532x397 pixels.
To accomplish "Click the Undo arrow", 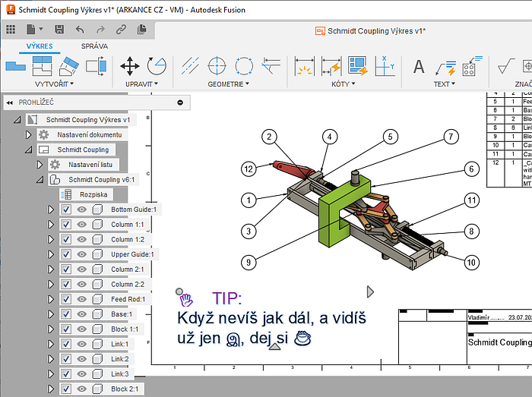I will (x=80, y=30).
